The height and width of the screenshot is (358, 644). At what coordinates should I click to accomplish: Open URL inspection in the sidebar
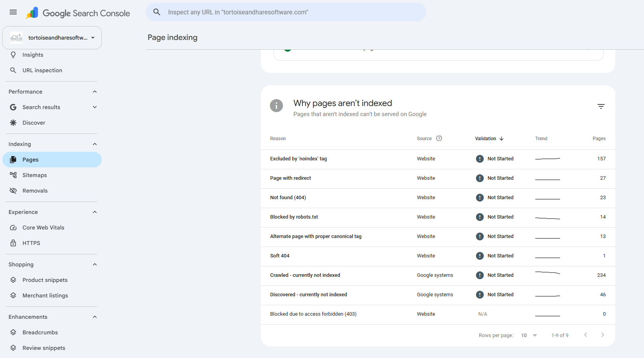point(52,70)
